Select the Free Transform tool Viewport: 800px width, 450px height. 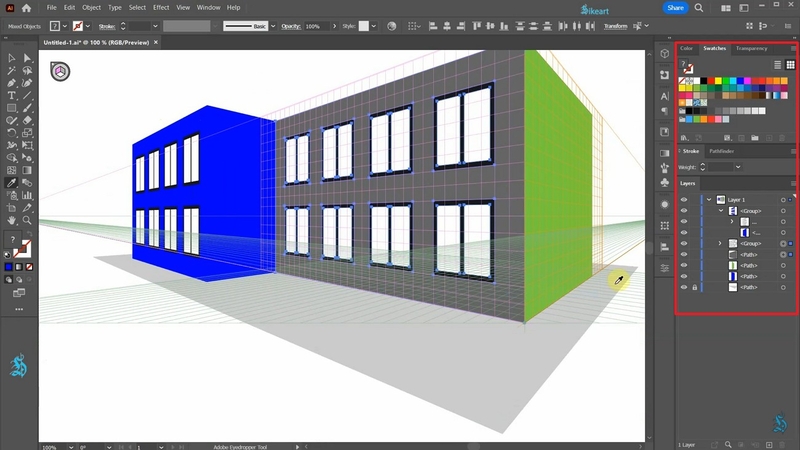click(x=27, y=145)
